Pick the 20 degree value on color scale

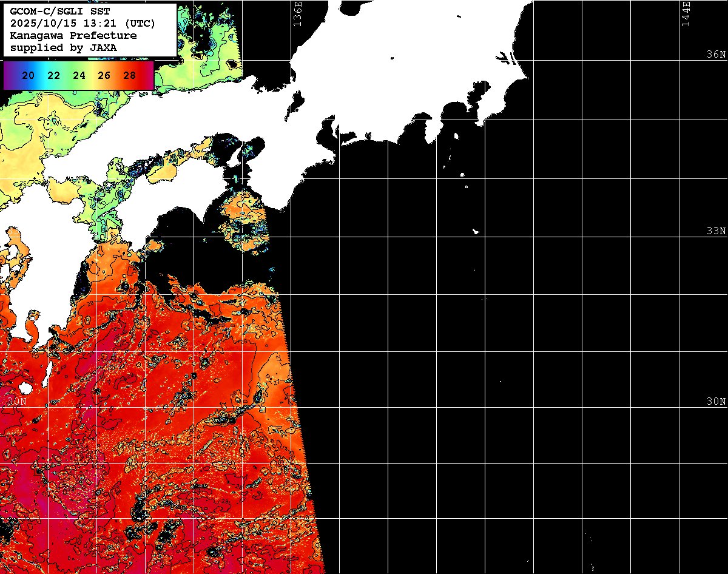tap(28, 75)
